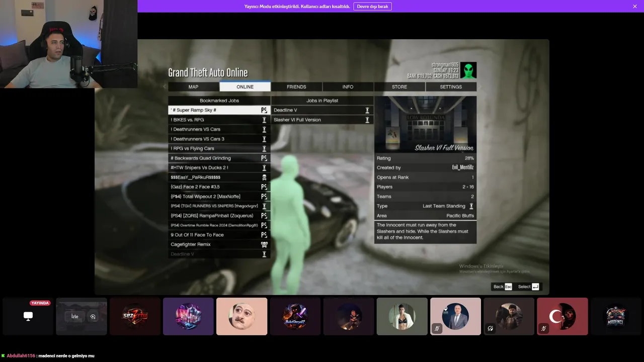The image size is (644, 362).
Task: Click the Last Team Standing type icon
Action: tap(471, 206)
